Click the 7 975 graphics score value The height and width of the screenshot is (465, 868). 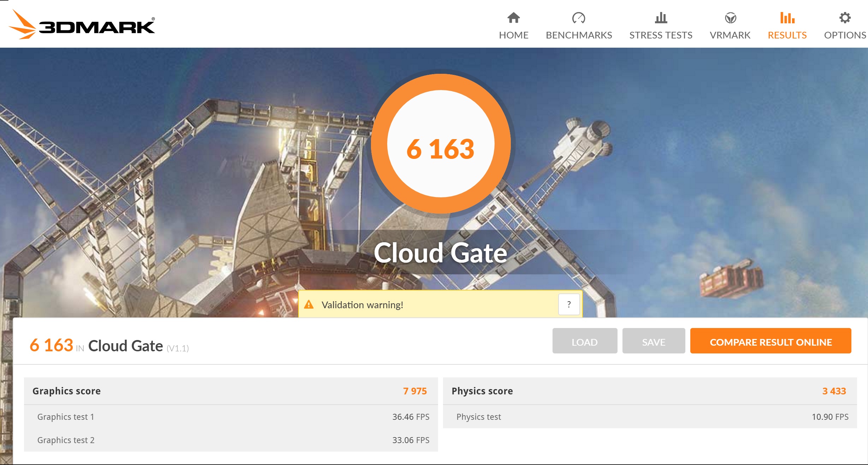click(x=415, y=391)
